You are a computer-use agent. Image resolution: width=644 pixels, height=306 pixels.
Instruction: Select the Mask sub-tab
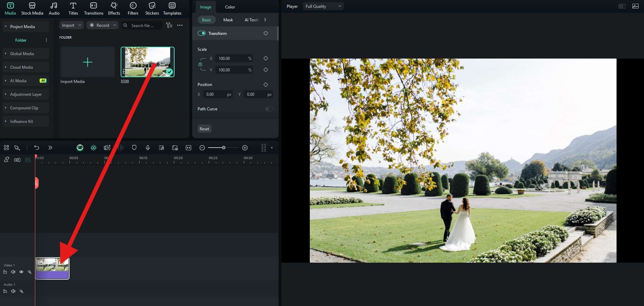(228, 20)
